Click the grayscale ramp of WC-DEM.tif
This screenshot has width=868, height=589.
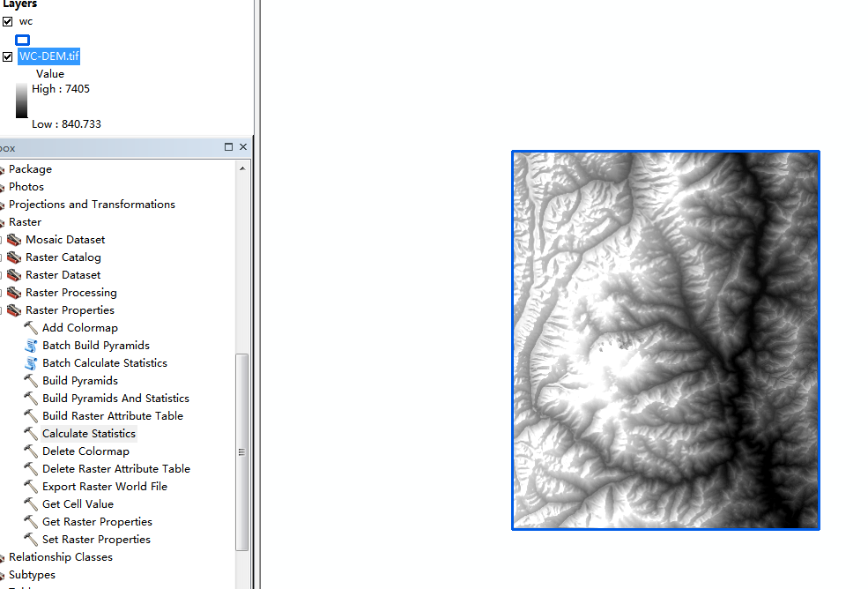[21, 101]
